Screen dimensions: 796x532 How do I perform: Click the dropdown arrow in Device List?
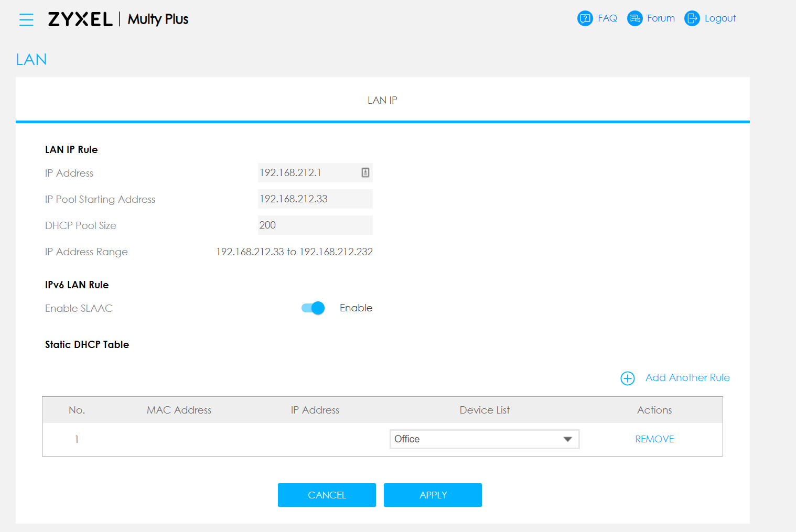567,439
